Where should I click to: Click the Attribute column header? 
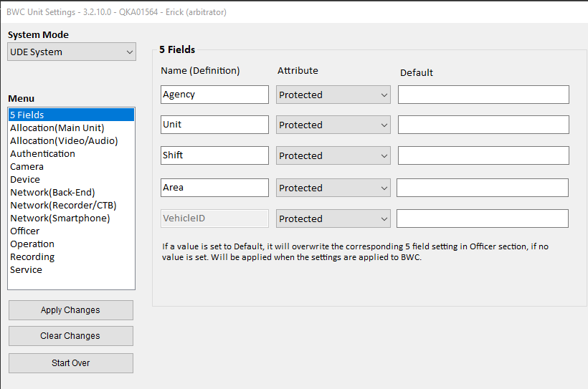298,70
